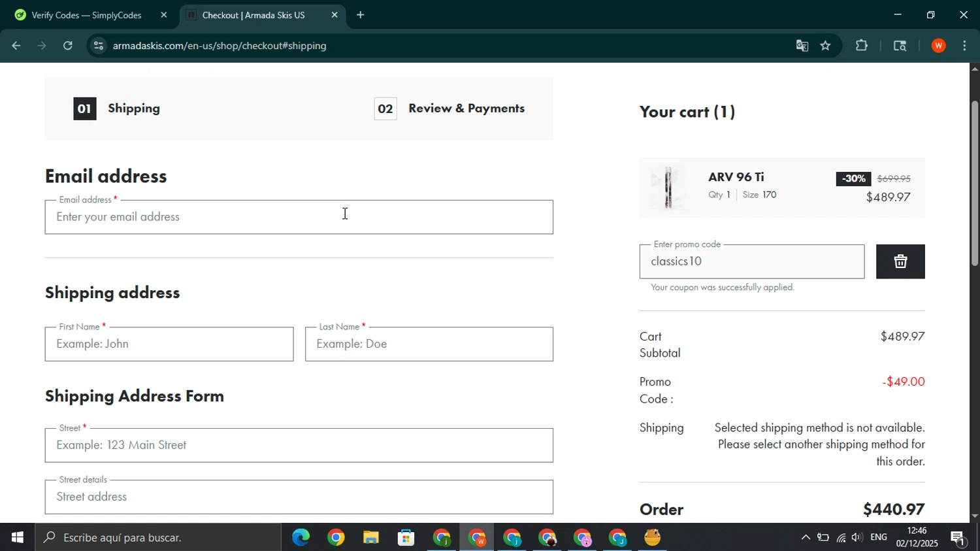Open the volume control in system tray

[857, 537]
